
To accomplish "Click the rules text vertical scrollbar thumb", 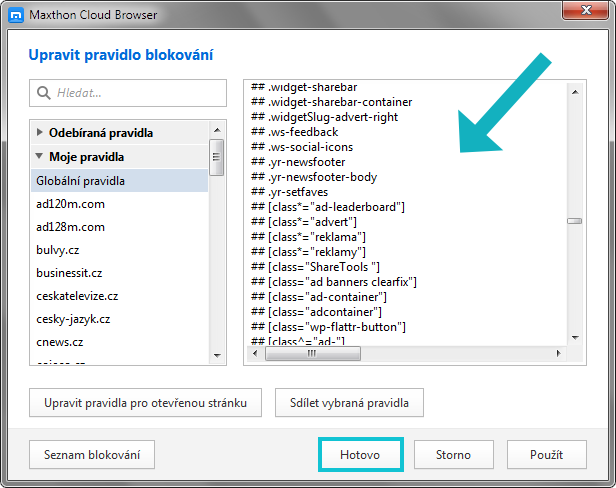I will pos(574,221).
